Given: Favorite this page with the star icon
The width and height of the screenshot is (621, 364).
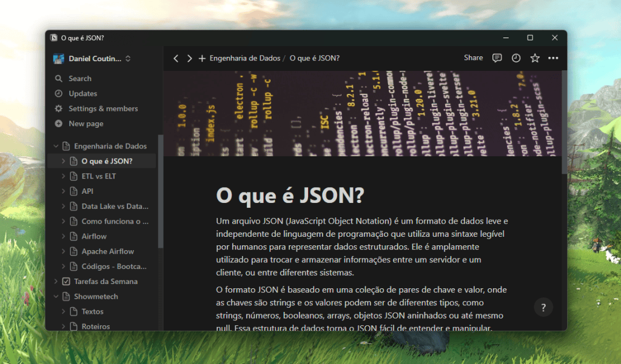Looking at the screenshot, I should pos(535,58).
